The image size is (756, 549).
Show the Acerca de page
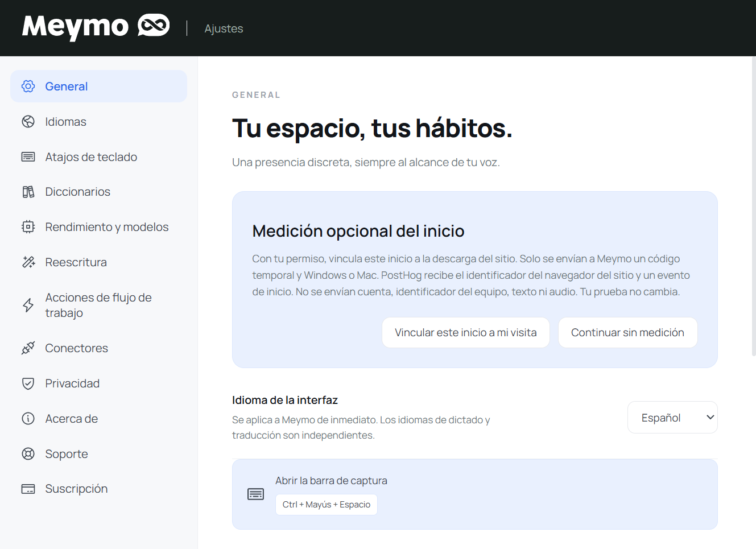pyautogui.click(x=98, y=419)
